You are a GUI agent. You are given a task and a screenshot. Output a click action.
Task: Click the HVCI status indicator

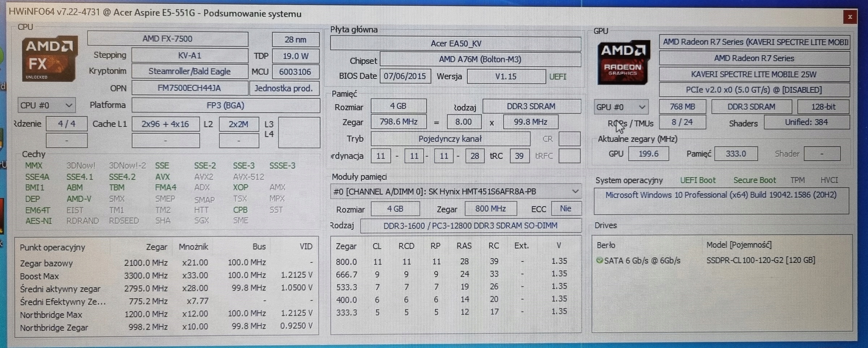click(829, 180)
